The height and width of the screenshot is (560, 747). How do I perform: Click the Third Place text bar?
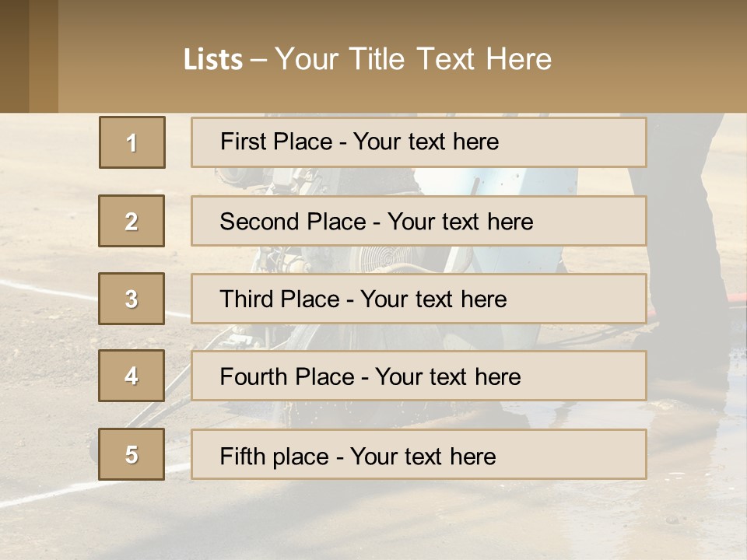419,299
